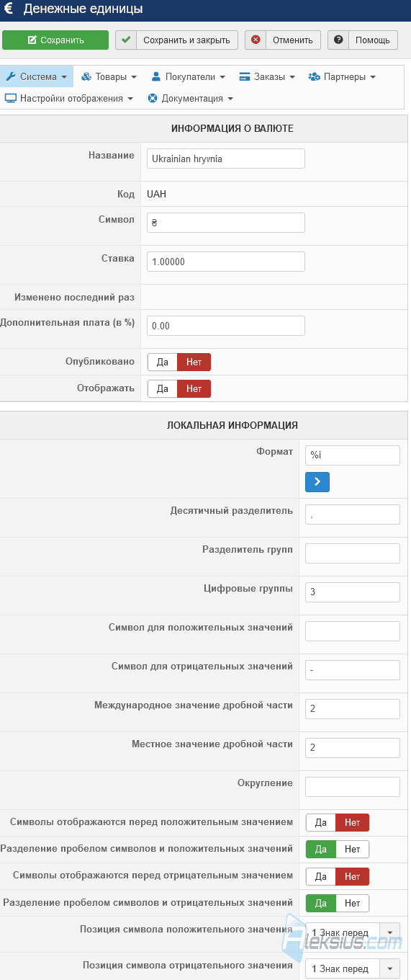Choose Нет for space separation of negative values
Screen dimensions: 411x980
click(x=353, y=903)
